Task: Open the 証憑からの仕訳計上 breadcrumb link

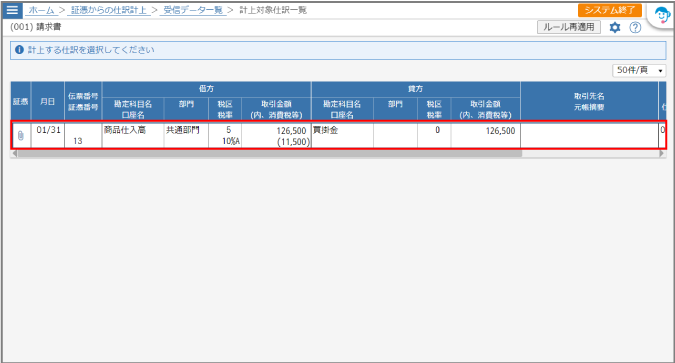Action: pos(108,10)
